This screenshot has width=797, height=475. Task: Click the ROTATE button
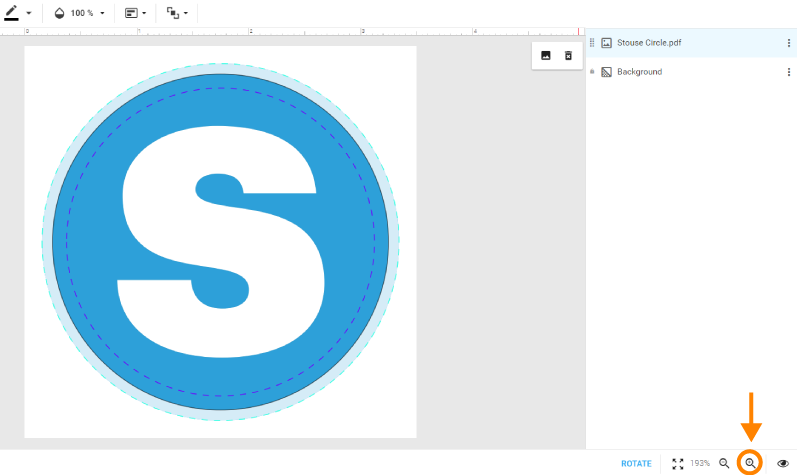[x=636, y=463]
